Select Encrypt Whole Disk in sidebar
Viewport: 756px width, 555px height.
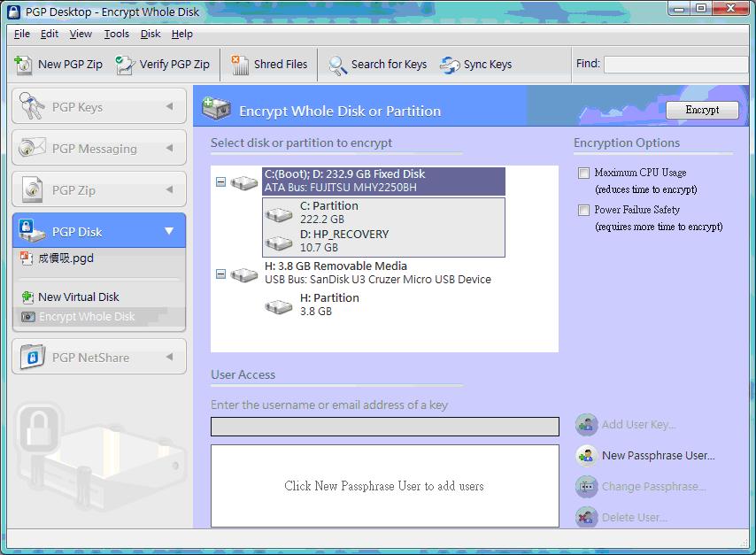click(86, 317)
